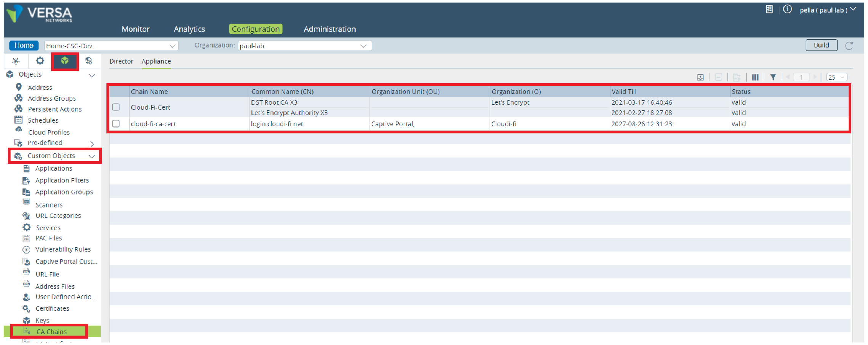868x345 pixels.
Task: Toggle the delete icon above the table
Action: (x=719, y=77)
